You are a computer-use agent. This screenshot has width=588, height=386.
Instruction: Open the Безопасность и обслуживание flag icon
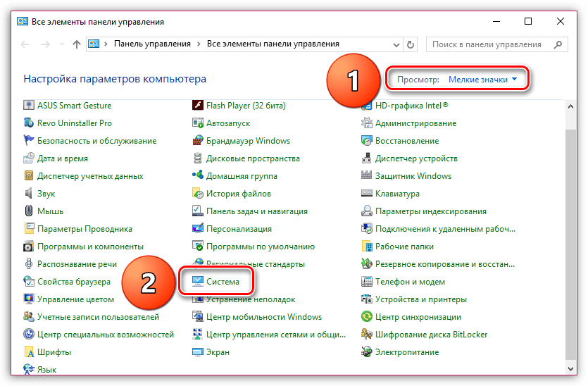(x=29, y=141)
